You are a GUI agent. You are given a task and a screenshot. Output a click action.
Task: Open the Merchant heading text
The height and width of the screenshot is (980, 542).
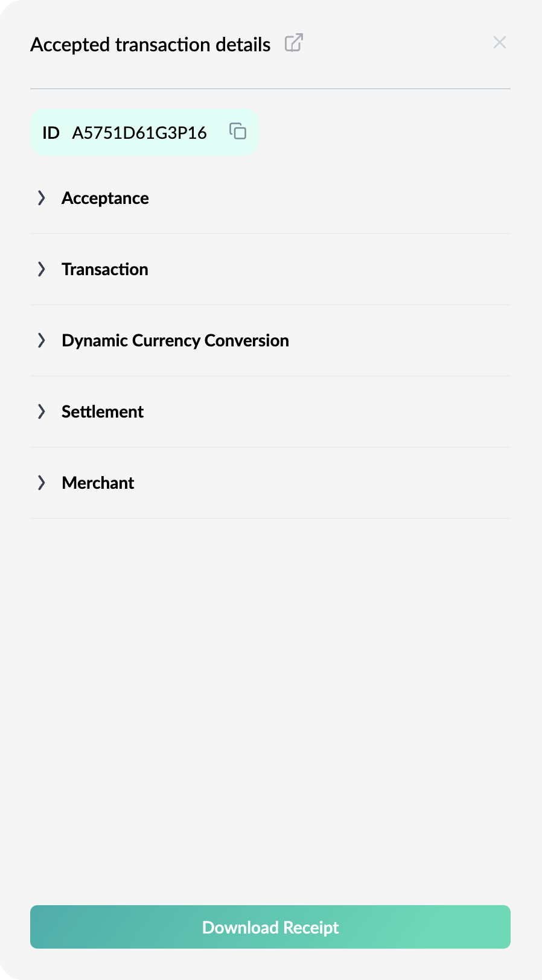coord(98,483)
